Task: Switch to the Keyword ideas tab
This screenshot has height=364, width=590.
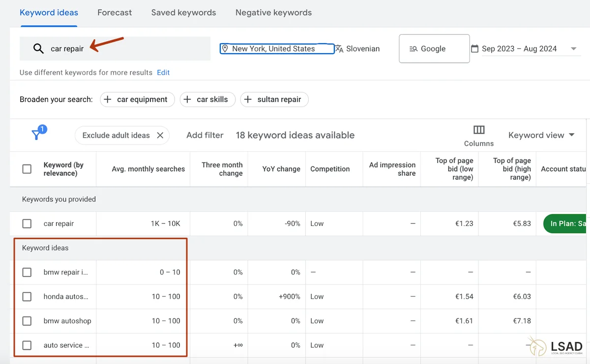Action: point(49,13)
